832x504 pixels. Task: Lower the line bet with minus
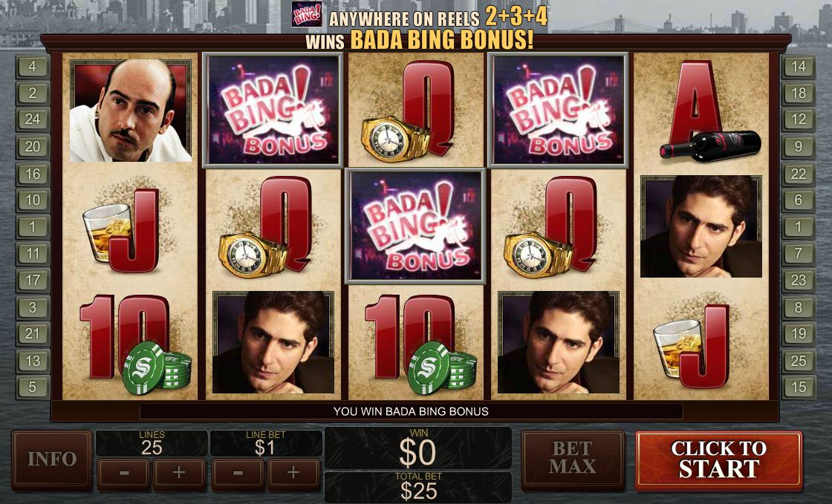[x=238, y=473]
